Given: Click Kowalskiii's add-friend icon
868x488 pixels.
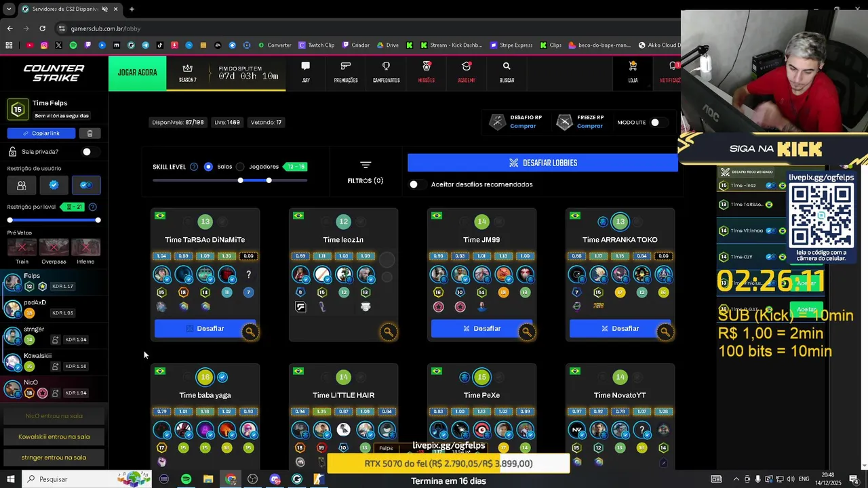Looking at the screenshot, I should pos(56,366).
